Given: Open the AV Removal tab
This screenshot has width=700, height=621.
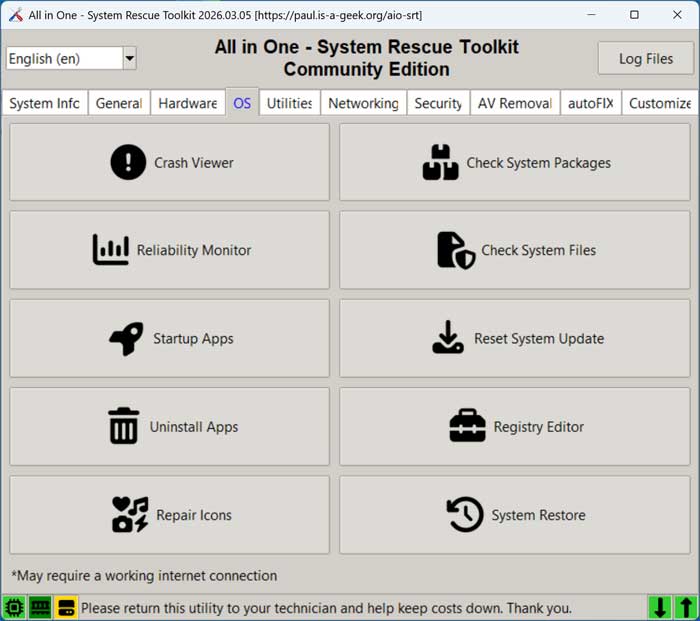Looking at the screenshot, I should [514, 103].
